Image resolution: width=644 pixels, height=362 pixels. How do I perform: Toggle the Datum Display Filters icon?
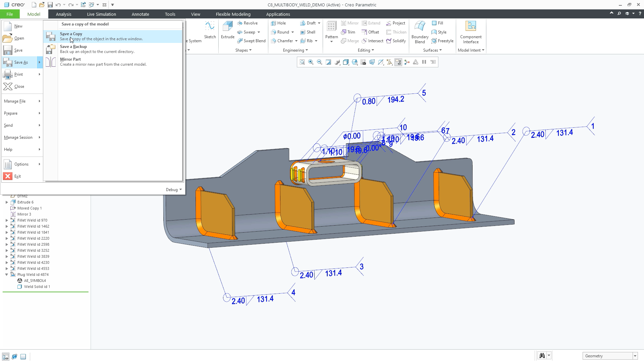(389, 62)
